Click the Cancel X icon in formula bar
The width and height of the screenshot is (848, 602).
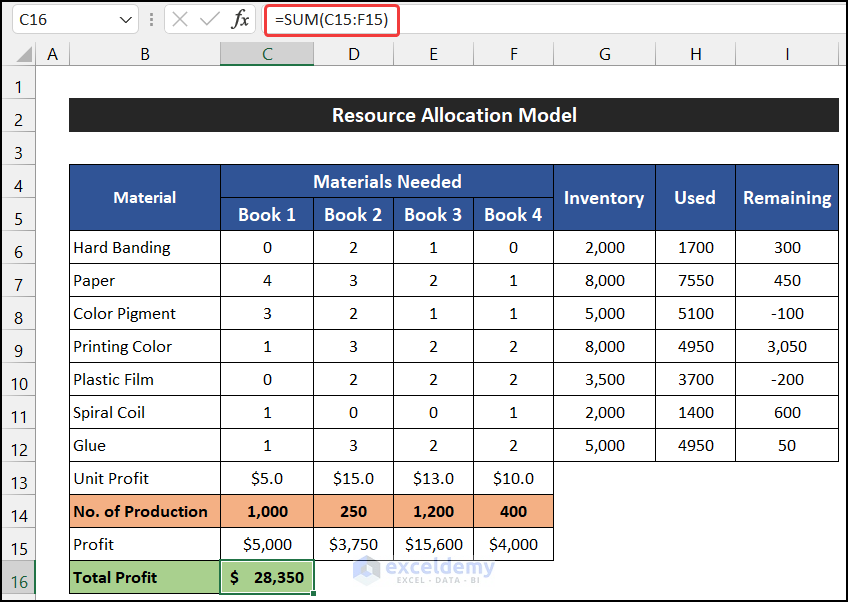click(180, 20)
